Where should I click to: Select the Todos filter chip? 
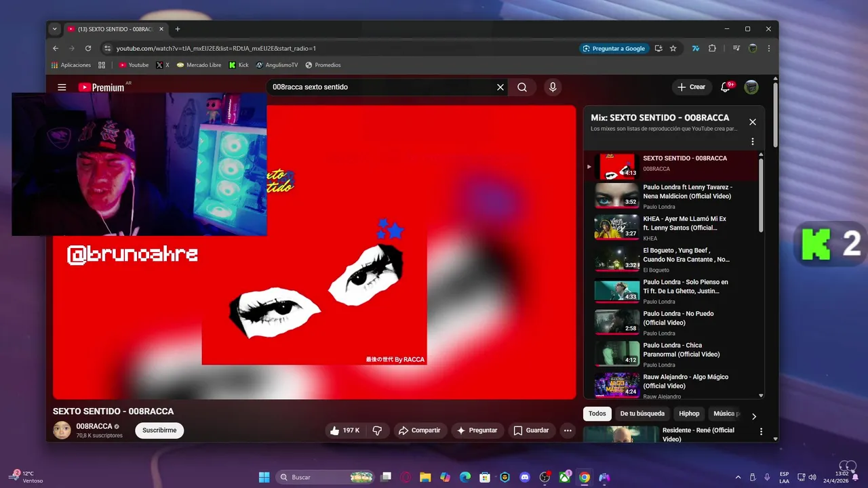click(597, 413)
